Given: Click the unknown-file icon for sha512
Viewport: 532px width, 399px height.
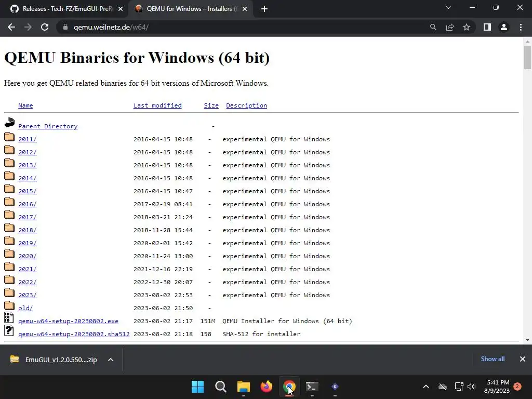Looking at the screenshot, I should (x=9, y=330).
